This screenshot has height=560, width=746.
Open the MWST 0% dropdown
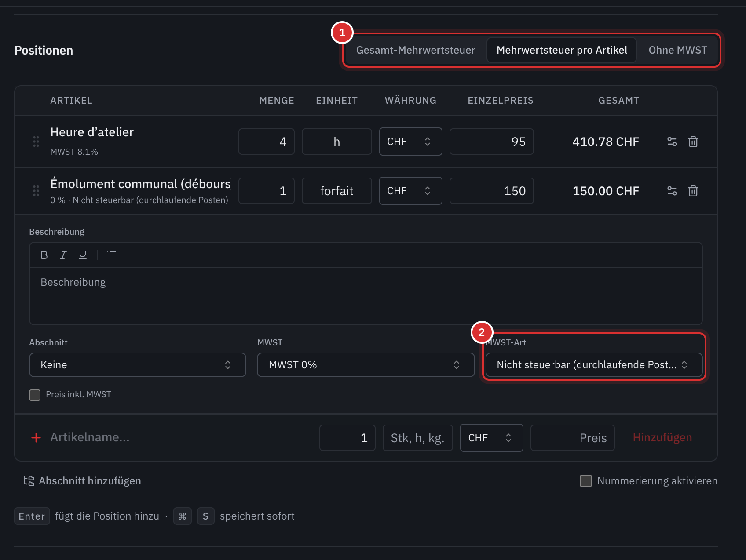366,365
